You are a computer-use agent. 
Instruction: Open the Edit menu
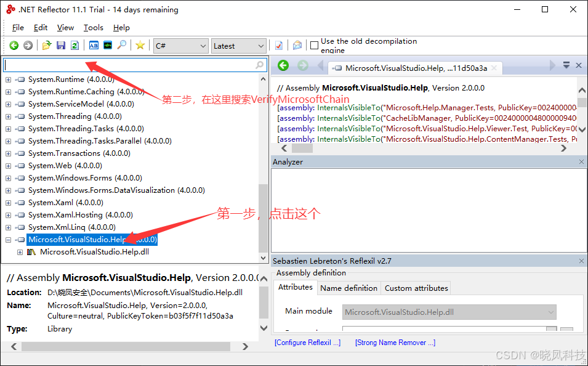(x=41, y=28)
